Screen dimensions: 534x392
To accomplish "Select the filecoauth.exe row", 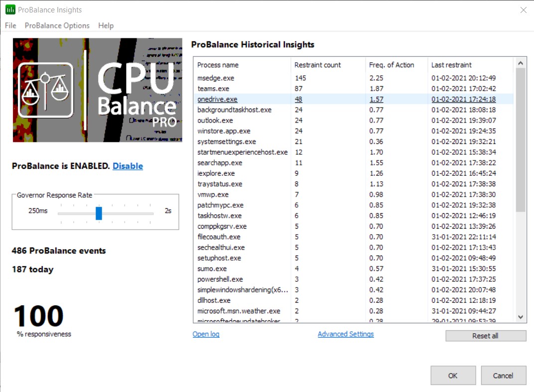I will pos(354,237).
